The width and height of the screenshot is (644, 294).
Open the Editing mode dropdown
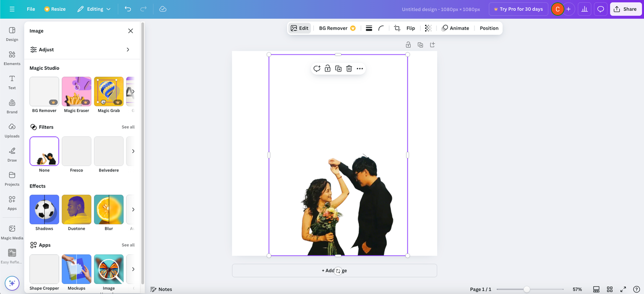[x=94, y=9]
